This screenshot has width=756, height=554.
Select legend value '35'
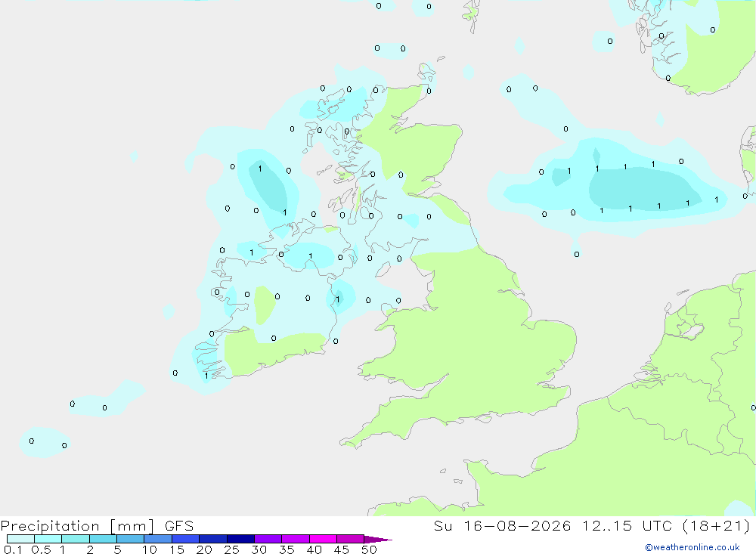click(x=287, y=549)
